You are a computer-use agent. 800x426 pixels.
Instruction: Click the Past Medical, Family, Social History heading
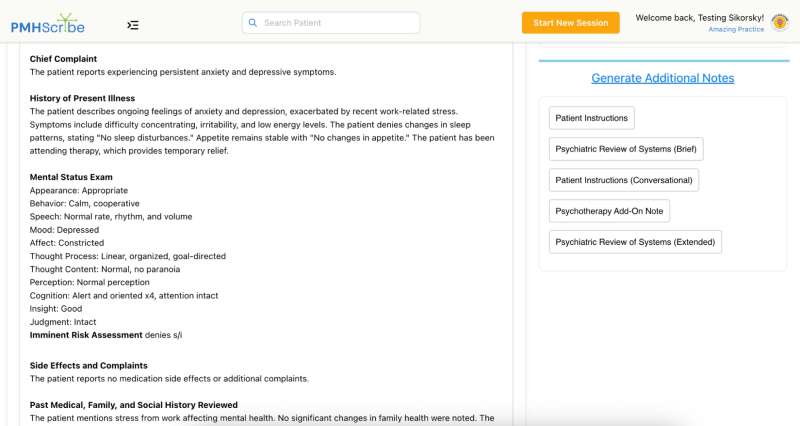tap(134, 404)
